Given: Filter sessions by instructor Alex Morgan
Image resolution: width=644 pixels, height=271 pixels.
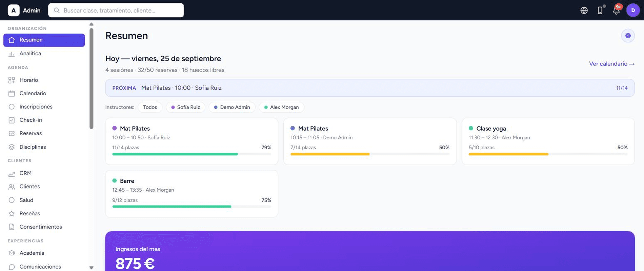Looking at the screenshot, I should 281,107.
